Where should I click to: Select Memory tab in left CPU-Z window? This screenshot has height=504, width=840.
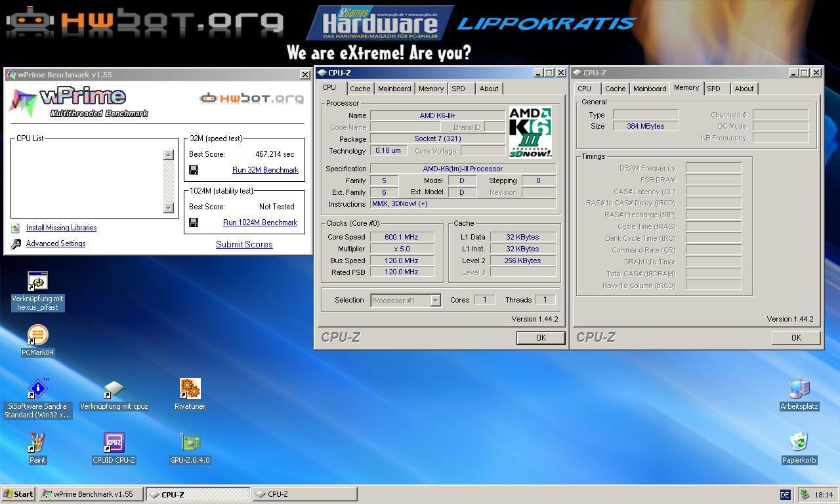[x=431, y=89]
